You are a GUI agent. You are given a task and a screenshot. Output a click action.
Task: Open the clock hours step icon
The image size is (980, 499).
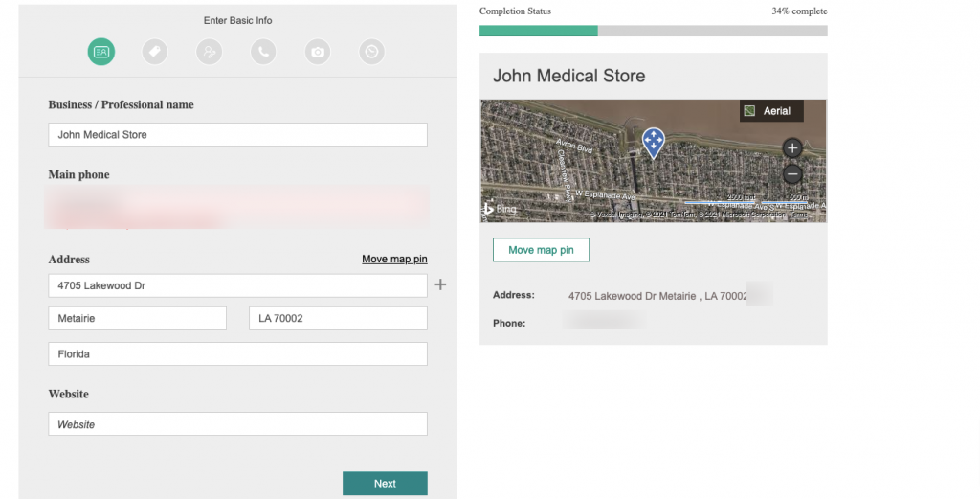[372, 52]
